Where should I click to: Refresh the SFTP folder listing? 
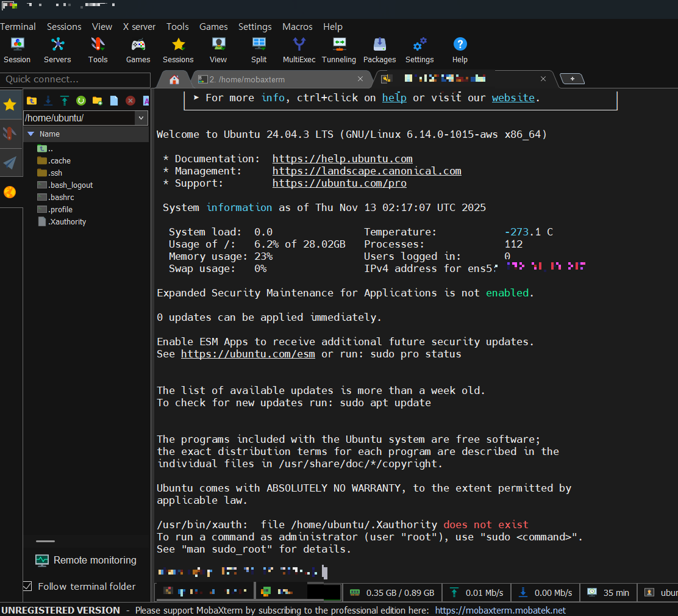pos(81,101)
